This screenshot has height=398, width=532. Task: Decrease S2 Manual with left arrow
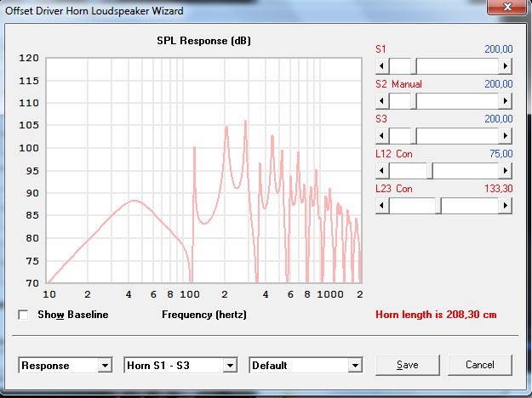click(382, 101)
